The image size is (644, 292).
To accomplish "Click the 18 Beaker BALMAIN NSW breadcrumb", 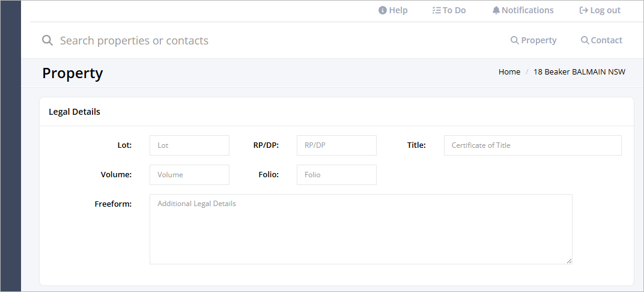I will (579, 72).
